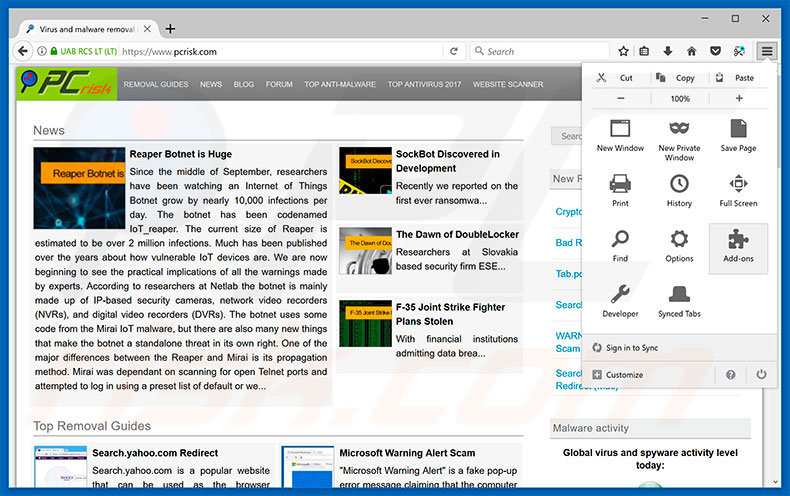The width and height of the screenshot is (790, 496).
Task: Open REMOVAL GUIDES nav item
Action: [x=156, y=85]
